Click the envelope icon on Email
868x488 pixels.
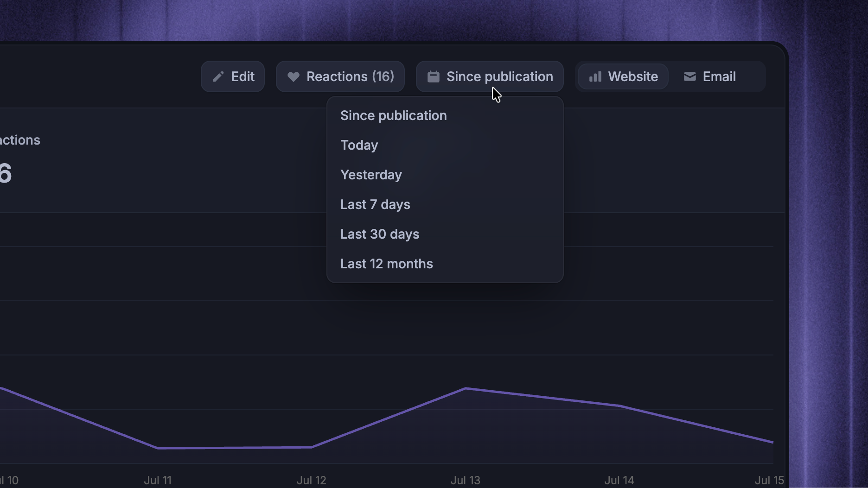pos(690,76)
